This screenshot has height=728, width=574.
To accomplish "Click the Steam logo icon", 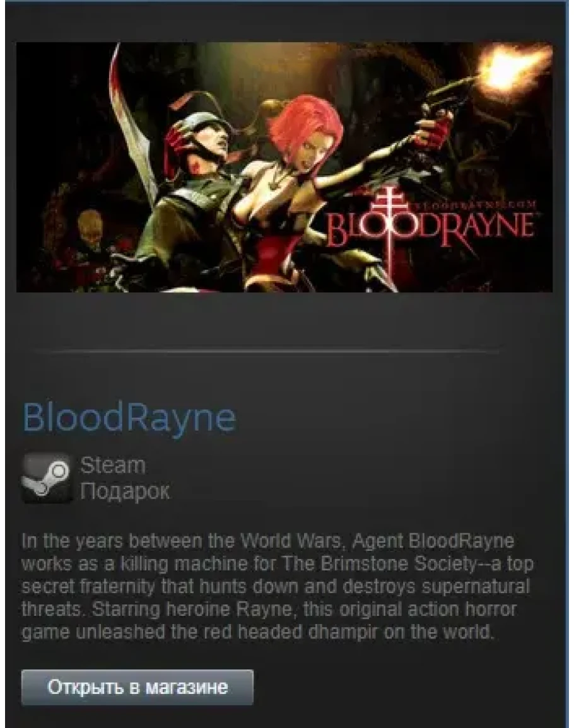I will (47, 478).
